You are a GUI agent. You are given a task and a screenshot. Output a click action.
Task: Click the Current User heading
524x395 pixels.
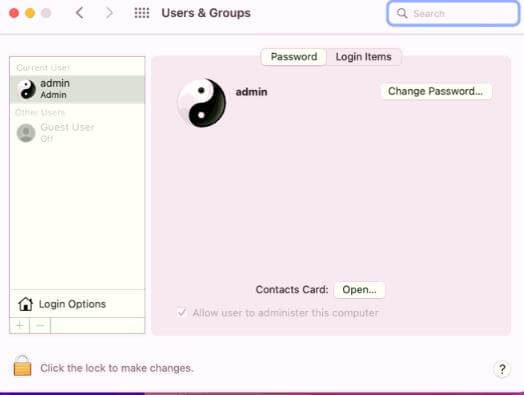point(43,68)
